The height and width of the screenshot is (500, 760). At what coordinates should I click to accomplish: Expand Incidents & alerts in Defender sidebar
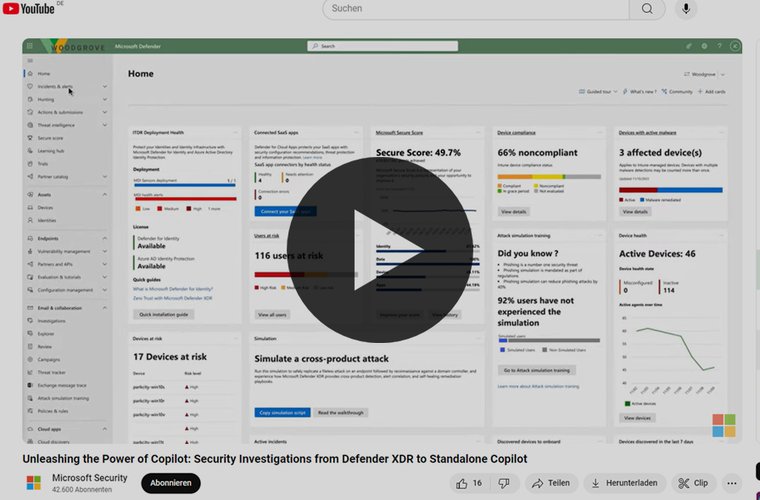coord(105,86)
